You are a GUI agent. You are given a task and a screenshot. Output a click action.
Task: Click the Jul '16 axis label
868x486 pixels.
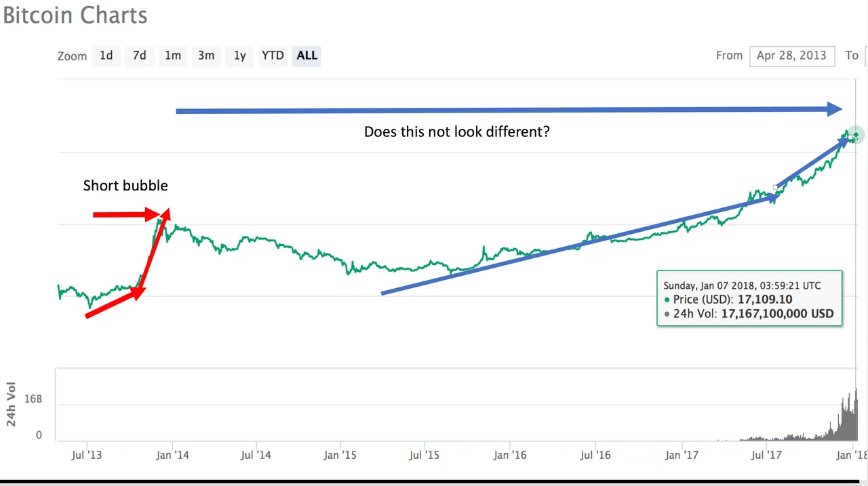[x=595, y=455]
